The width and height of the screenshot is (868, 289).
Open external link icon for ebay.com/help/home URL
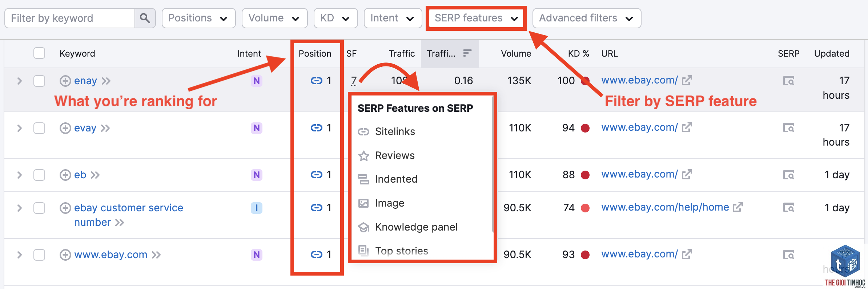(x=738, y=207)
